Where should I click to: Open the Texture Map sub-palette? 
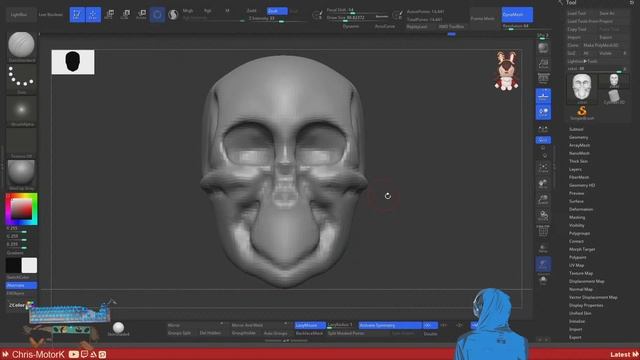coord(581,273)
